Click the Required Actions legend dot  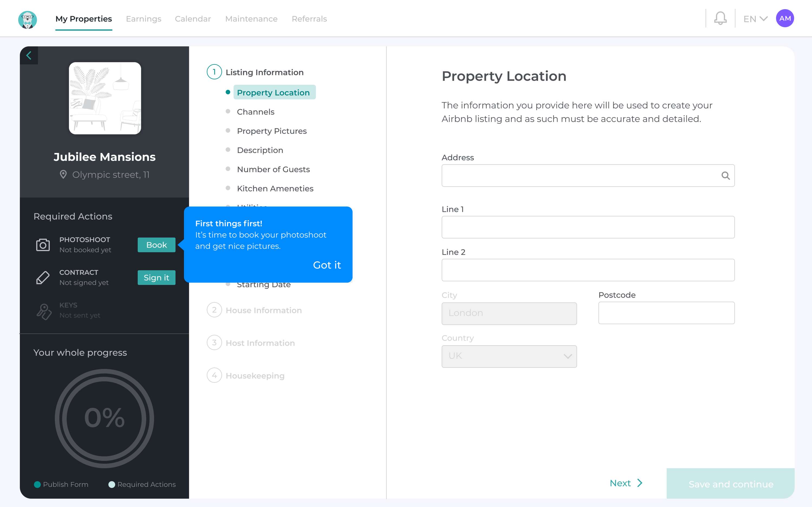[112, 485]
